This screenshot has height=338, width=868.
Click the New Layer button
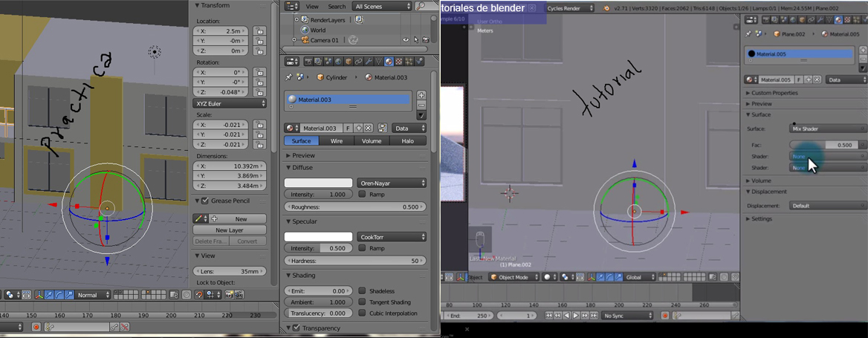(x=230, y=230)
